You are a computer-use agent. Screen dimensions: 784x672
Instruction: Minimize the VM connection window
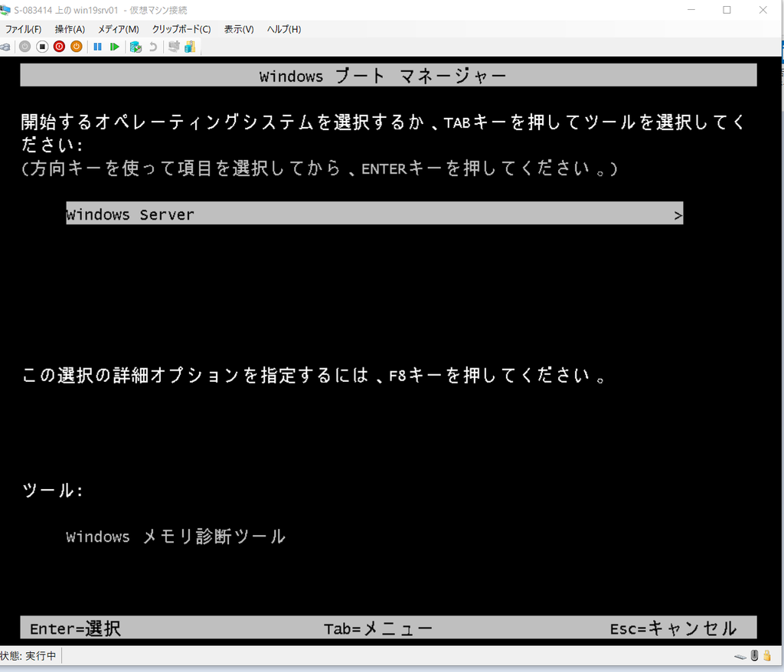click(x=691, y=10)
